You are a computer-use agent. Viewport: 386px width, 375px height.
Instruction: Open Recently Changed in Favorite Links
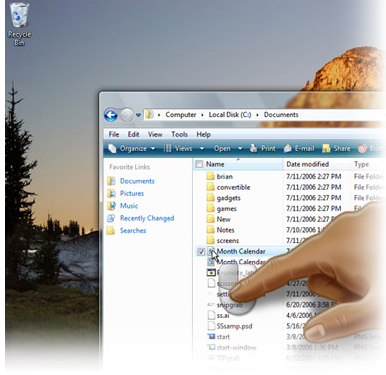point(147,218)
